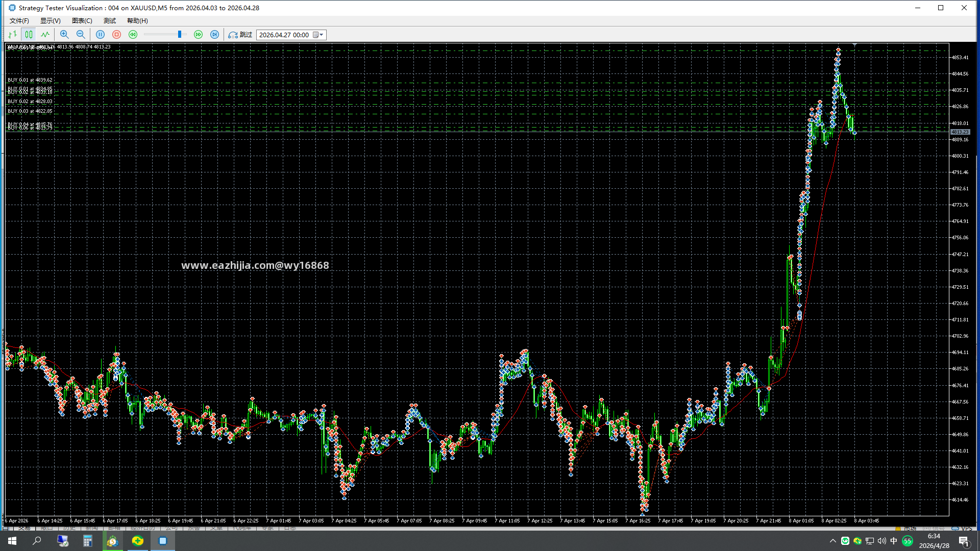Click current price tag 4813.23 on price axis
The width and height of the screenshot is (980, 551).
(960, 132)
